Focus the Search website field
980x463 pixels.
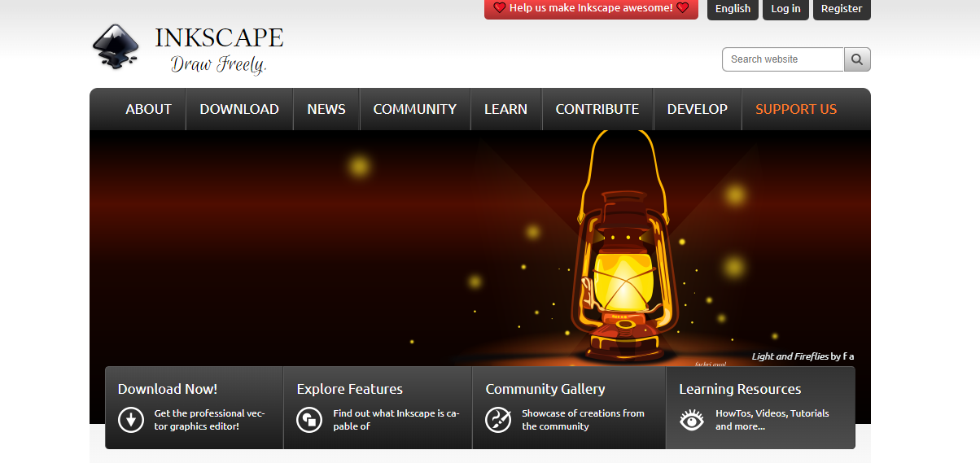click(783, 59)
